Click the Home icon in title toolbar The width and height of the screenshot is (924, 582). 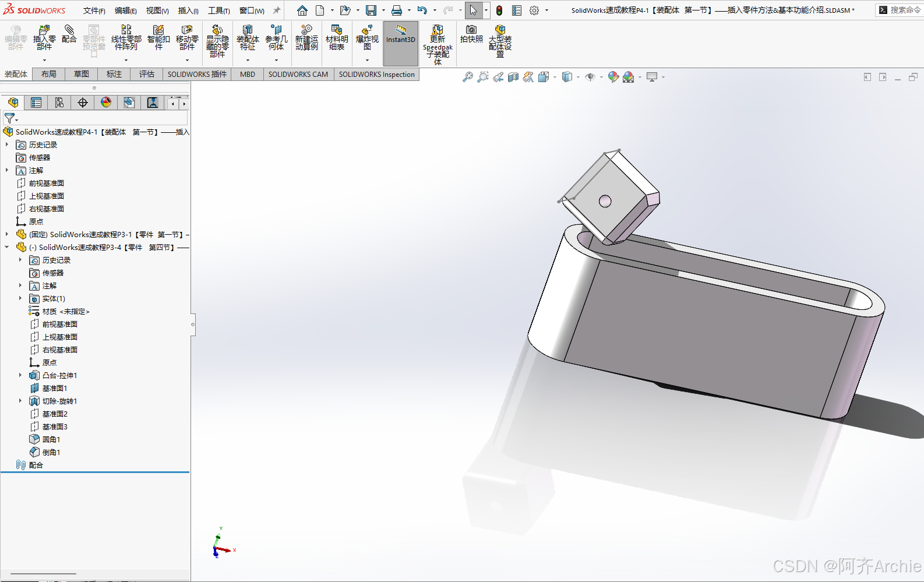point(302,10)
